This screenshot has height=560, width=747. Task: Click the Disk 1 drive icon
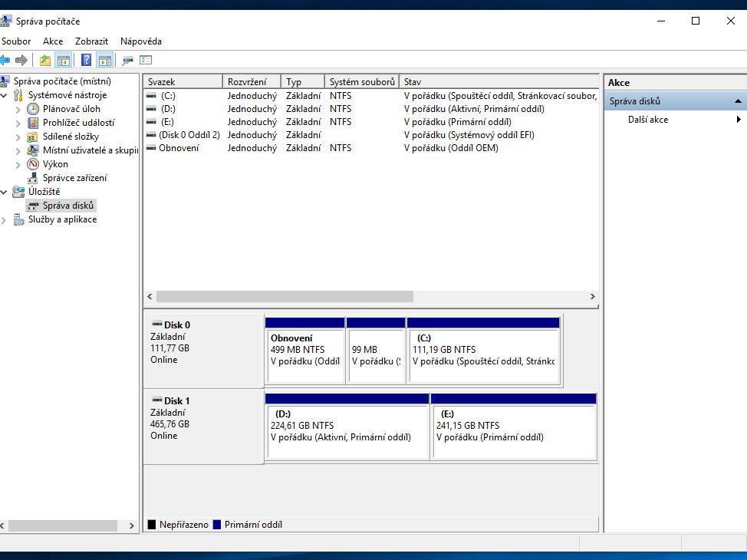coord(157,400)
